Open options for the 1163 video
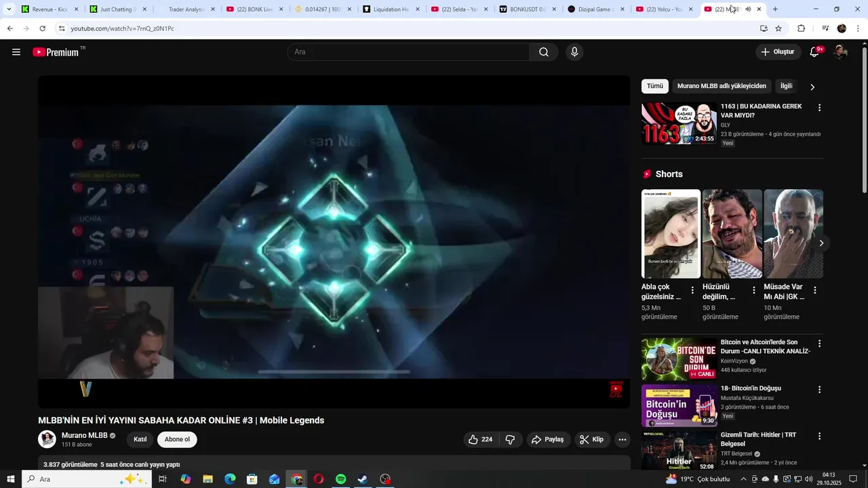This screenshot has width=868, height=488. pos(819,108)
